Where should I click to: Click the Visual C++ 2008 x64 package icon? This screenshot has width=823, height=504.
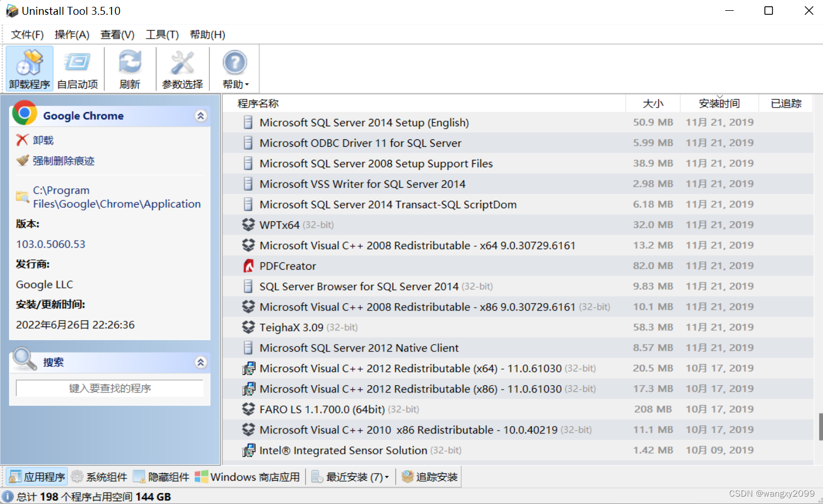248,245
